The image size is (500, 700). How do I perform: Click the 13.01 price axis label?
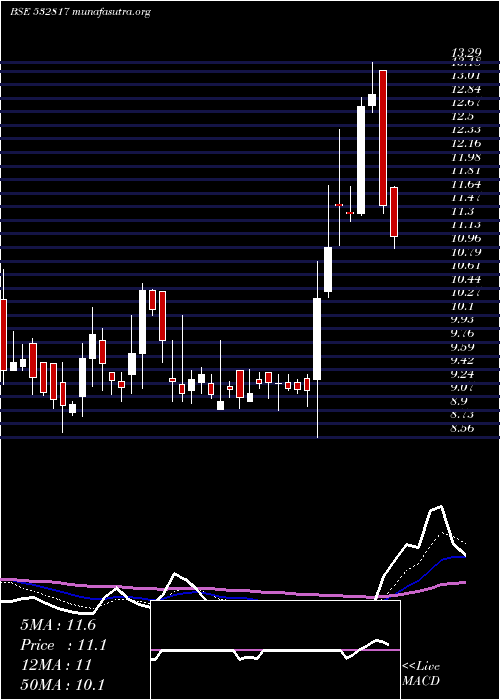(467, 76)
